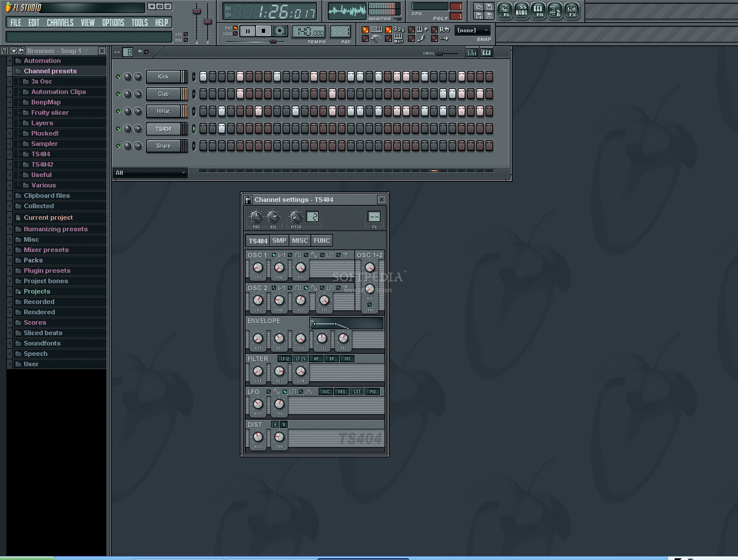Toggle the SYNC option in OSC 1+2
This screenshot has width=738, height=560.
[370, 305]
